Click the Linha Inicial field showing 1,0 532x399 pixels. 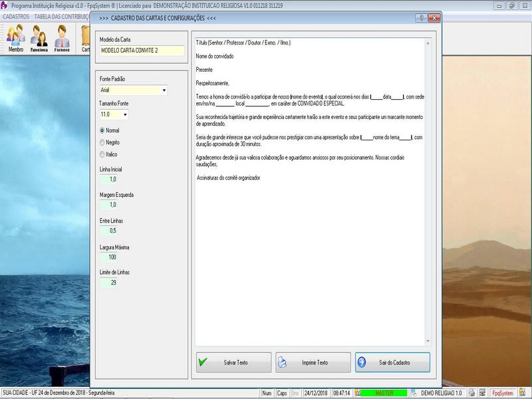click(x=108, y=179)
